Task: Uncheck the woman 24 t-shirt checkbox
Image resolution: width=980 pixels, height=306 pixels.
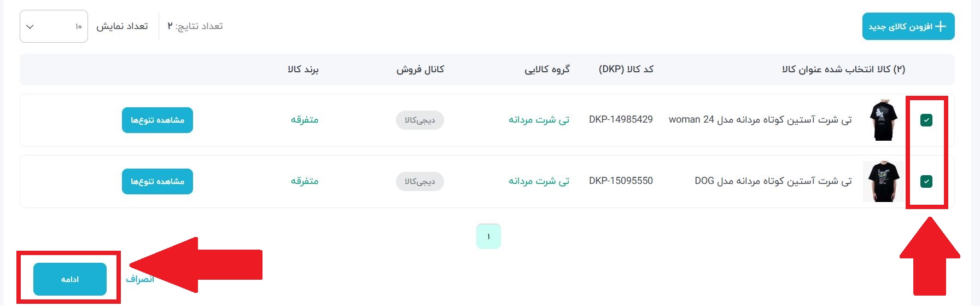Action: 926,120
